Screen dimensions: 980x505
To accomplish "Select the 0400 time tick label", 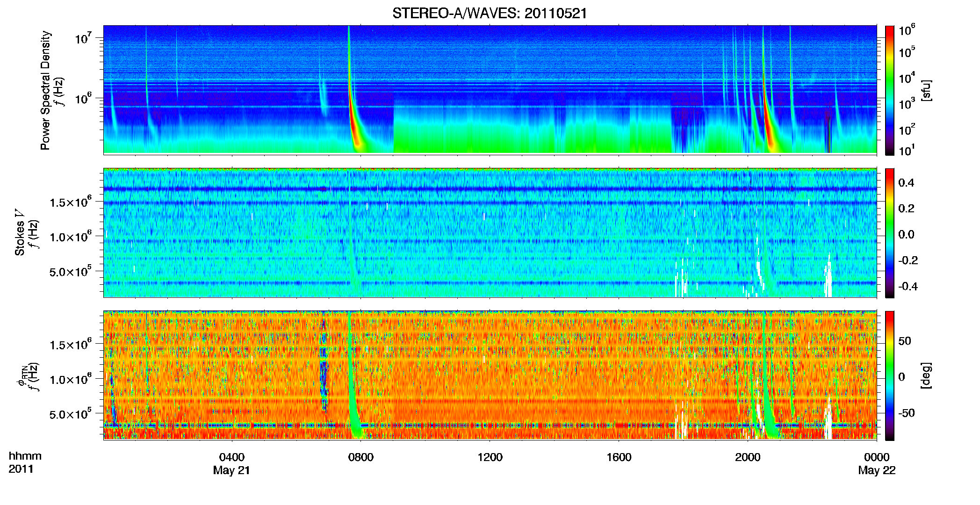I will 232,457.
